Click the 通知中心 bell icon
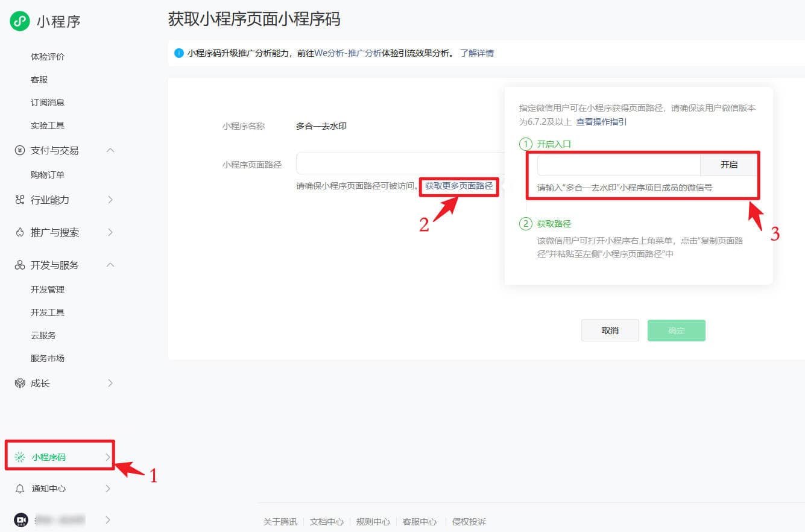This screenshot has width=805, height=532. [20, 489]
